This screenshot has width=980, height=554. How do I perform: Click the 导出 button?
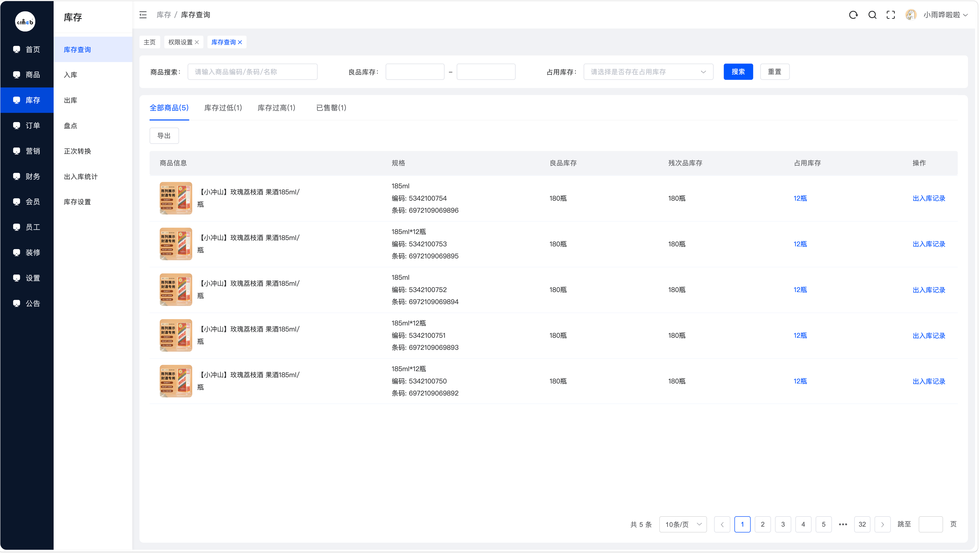(x=164, y=135)
